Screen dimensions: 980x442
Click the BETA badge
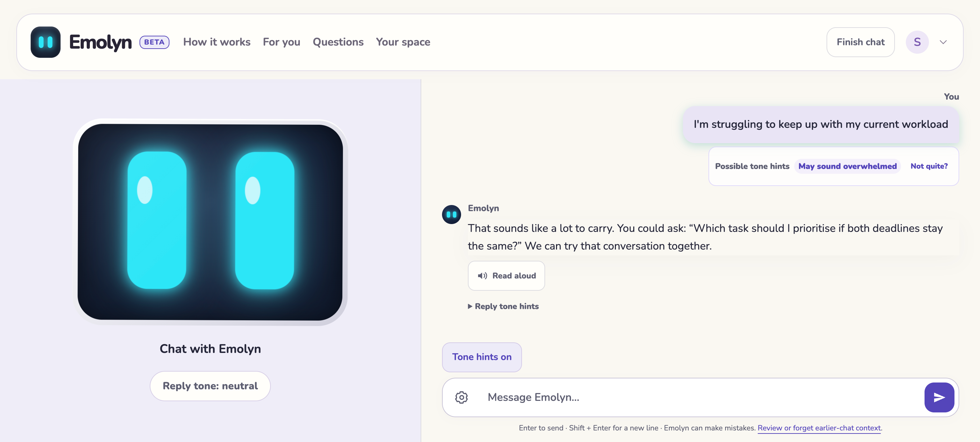pos(154,42)
